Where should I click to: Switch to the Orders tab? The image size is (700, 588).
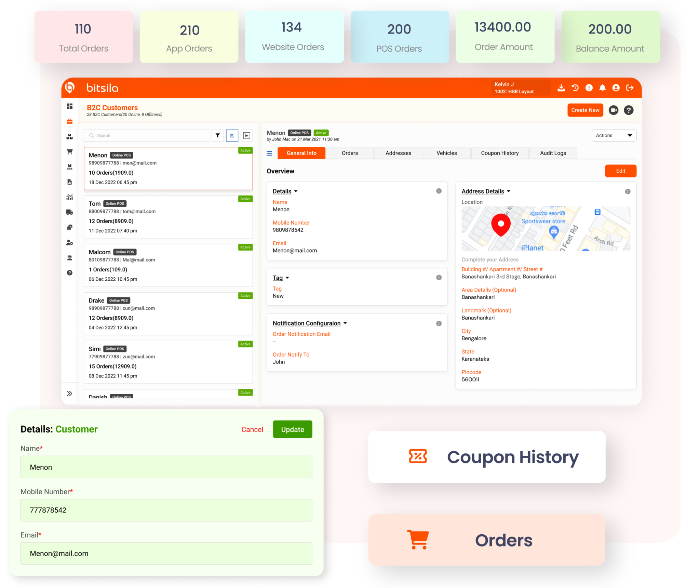pos(349,153)
